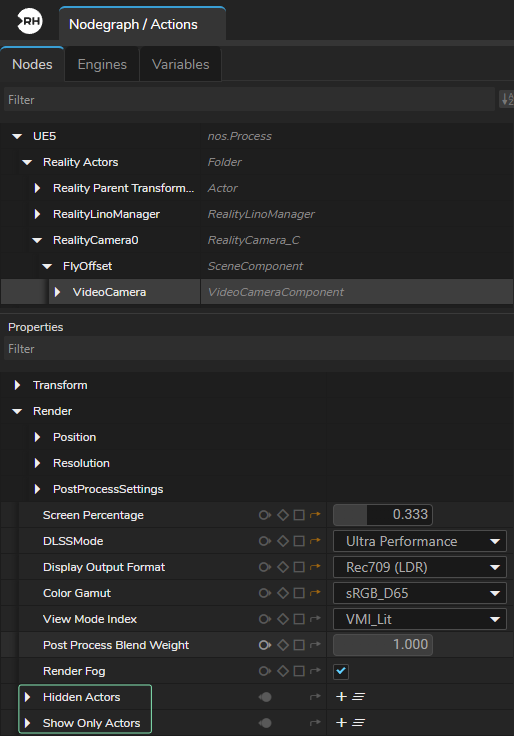
Task: Click the reset arrow on View Mode Index row
Action: 315,619
